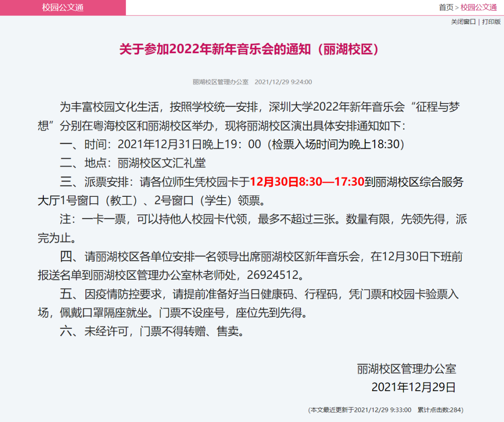504x422 pixels.
Task: Click the red text 12月30日8:30—17:30
Action: point(307,182)
